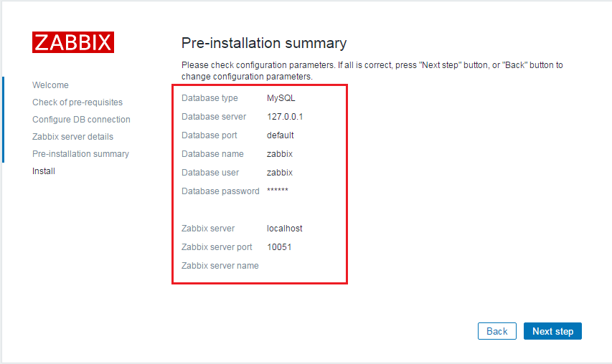Select Pre-installation summary in sidebar

(x=80, y=154)
